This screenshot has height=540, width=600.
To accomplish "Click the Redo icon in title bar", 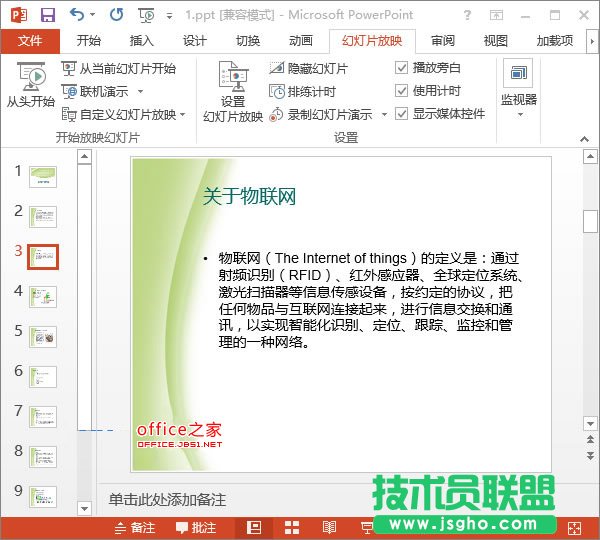I will tap(116, 15).
